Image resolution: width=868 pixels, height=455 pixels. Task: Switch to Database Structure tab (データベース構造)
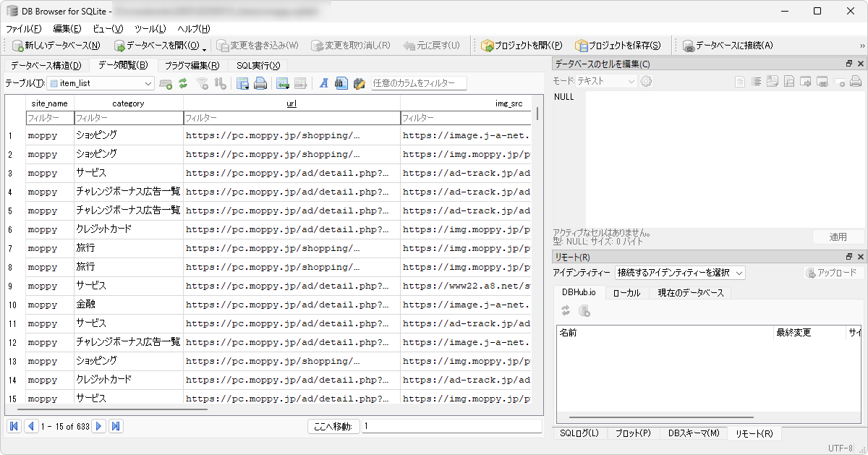click(x=46, y=66)
